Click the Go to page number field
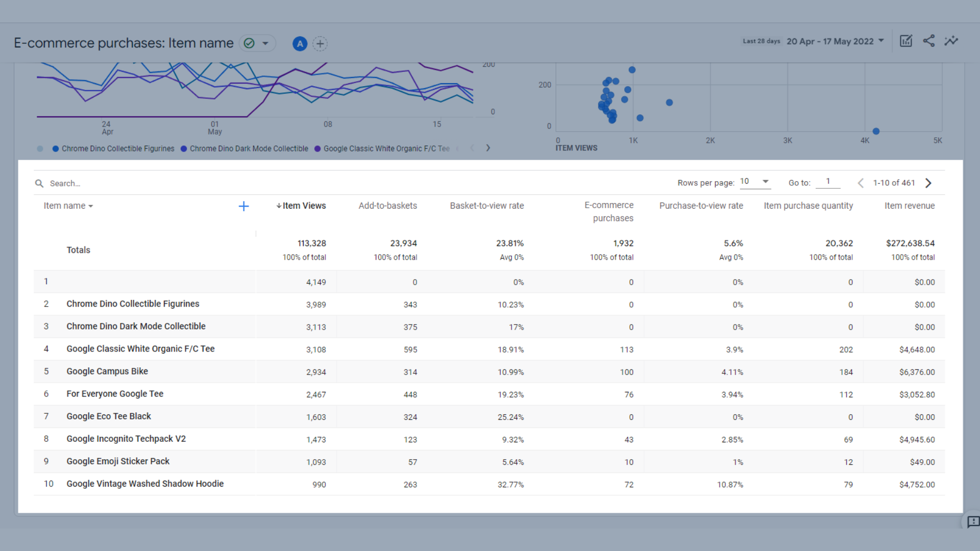Viewport: 980px width, 551px height. point(827,182)
